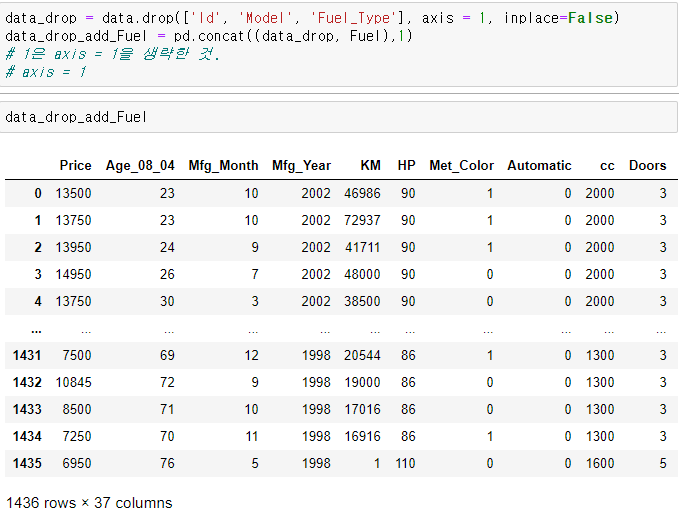Select row index 0
Image resolution: width=679 pixels, height=516 pixels.
[38, 193]
